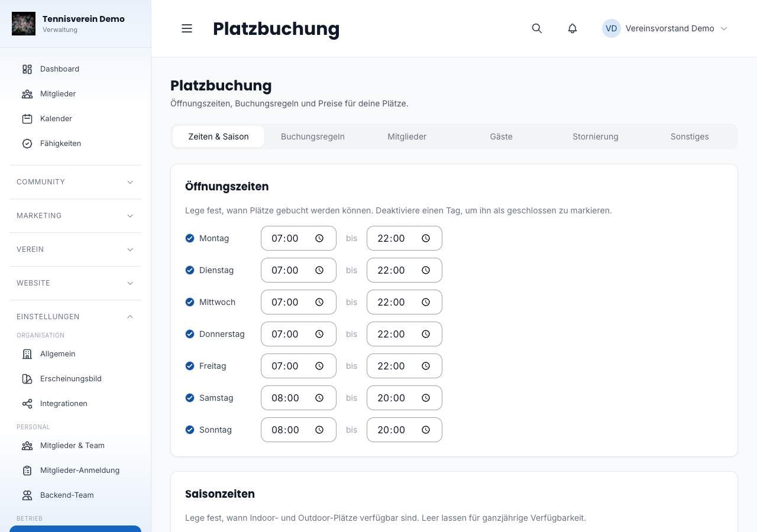
Task: Collapse the EINSTELLUNGEN sidebar section
Action: 76,317
